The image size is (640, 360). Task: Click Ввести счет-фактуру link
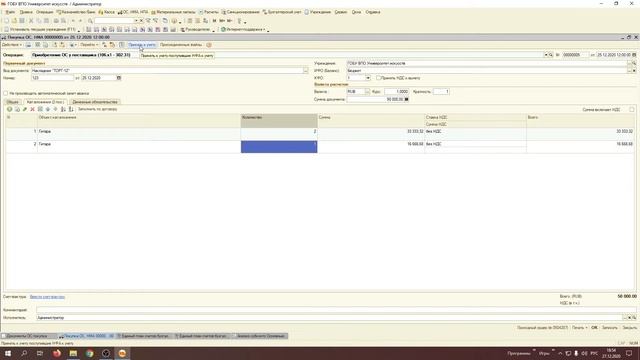point(47,297)
